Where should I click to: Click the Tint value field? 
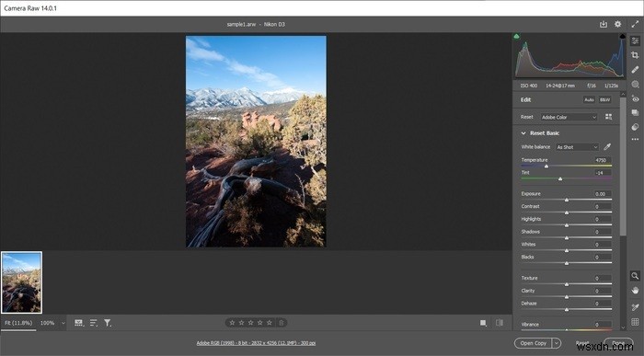pyautogui.click(x=602, y=173)
